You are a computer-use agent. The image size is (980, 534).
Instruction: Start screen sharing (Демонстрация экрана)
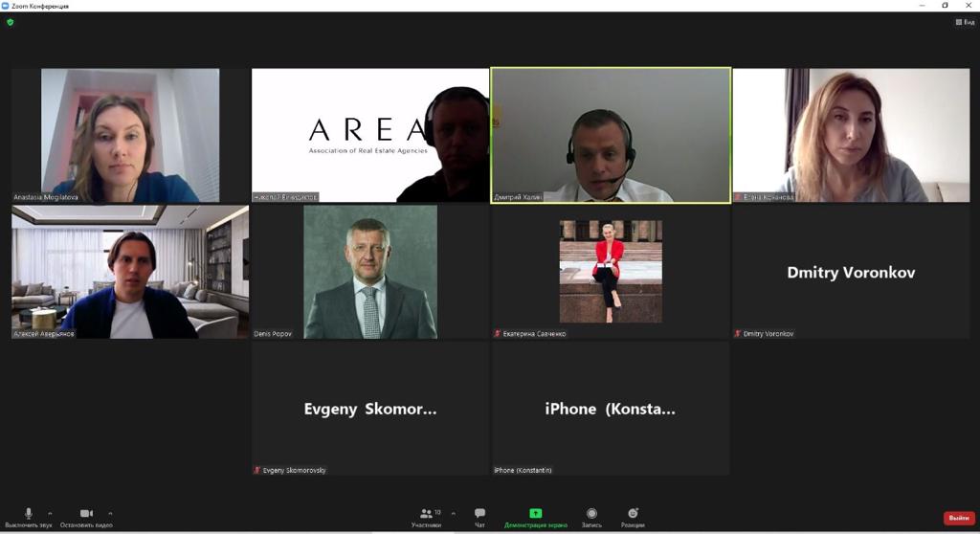(535, 515)
